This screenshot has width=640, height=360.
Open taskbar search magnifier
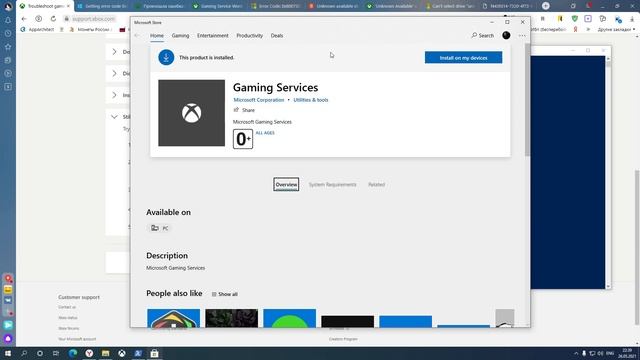pyautogui.click(x=24, y=353)
